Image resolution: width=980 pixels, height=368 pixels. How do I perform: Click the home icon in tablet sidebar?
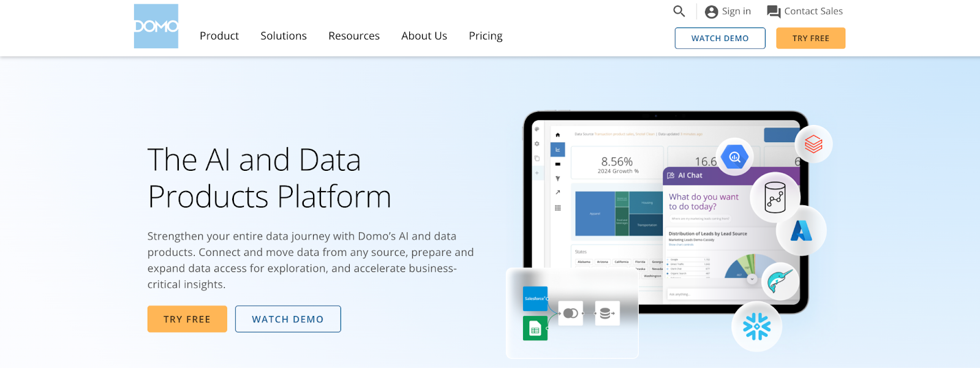click(x=557, y=135)
